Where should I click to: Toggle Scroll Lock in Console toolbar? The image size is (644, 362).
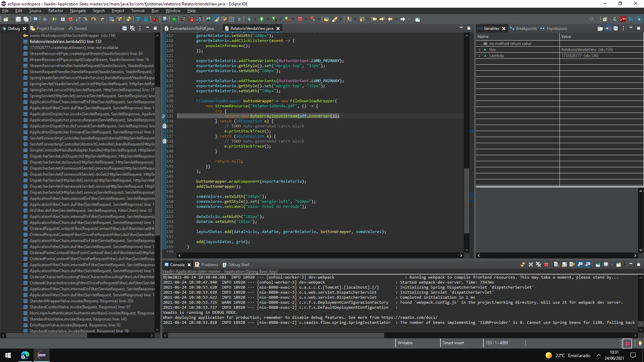pos(564,265)
